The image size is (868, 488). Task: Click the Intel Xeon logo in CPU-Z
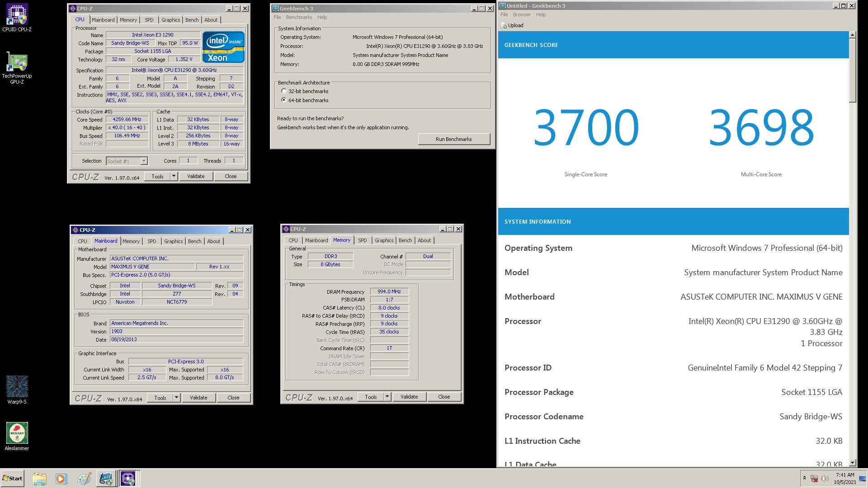[x=223, y=47]
